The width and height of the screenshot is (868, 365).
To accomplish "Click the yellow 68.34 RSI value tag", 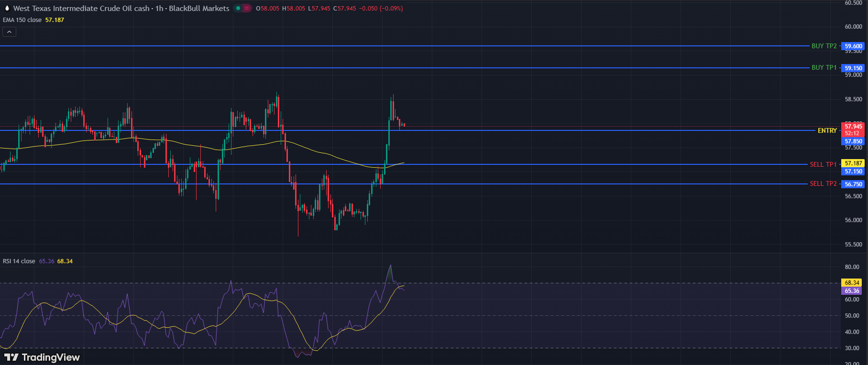I will click(x=852, y=283).
